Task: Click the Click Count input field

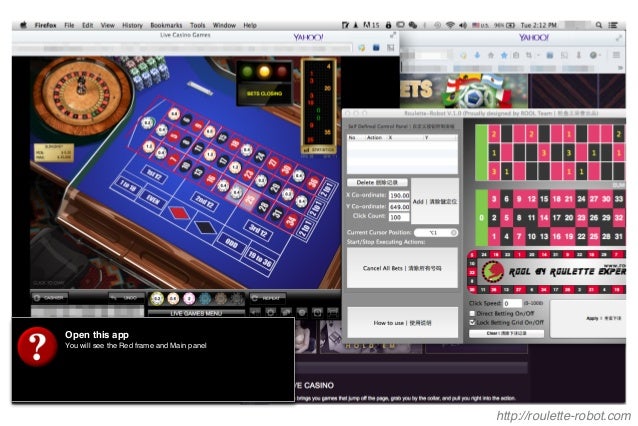Action: click(399, 217)
